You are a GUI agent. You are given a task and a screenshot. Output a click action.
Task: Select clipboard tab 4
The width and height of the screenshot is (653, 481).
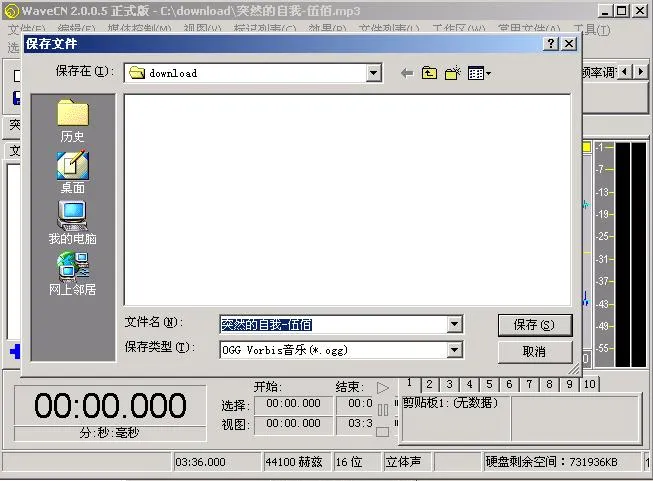tap(469, 384)
